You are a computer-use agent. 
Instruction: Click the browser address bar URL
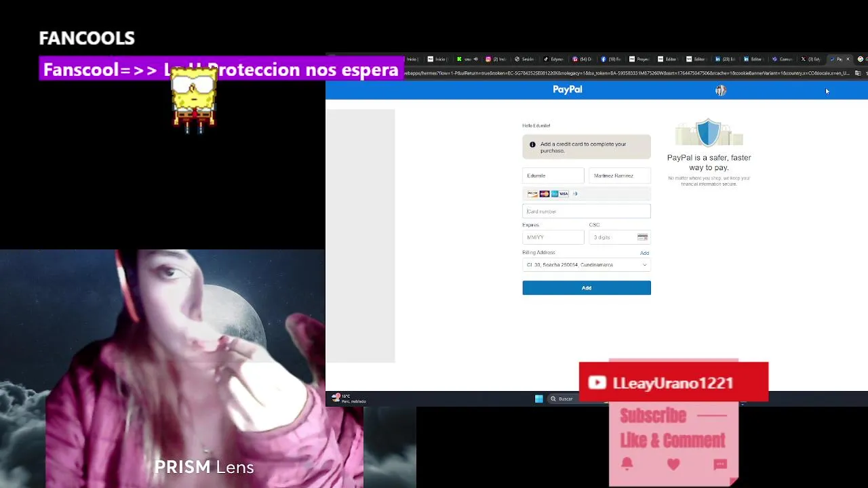click(627, 73)
